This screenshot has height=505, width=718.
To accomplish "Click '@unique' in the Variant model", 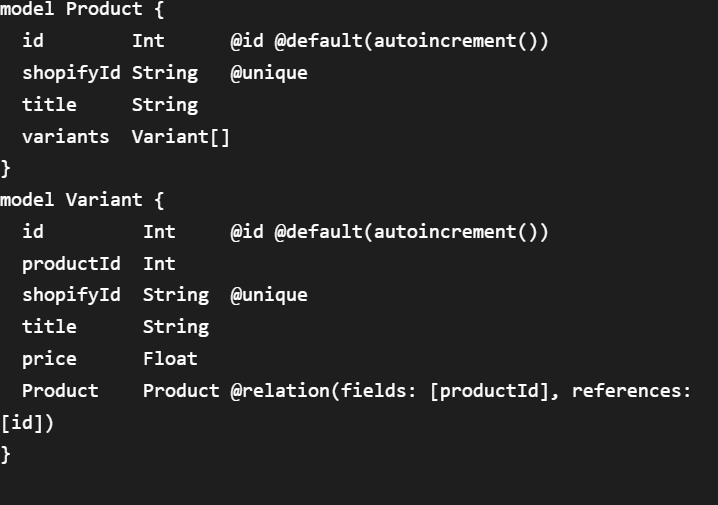I will coord(269,295).
